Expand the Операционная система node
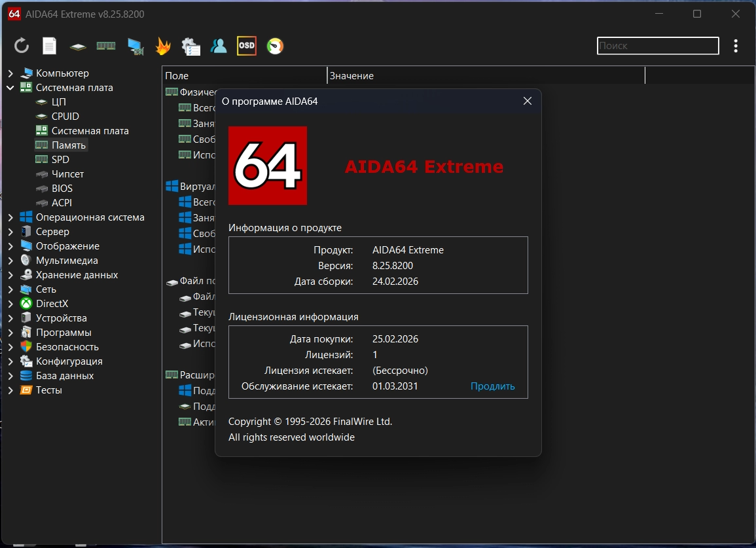 coord(10,217)
